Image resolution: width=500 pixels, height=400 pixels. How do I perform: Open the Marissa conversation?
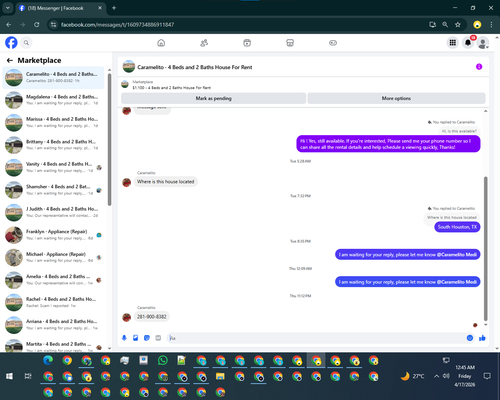click(x=53, y=122)
